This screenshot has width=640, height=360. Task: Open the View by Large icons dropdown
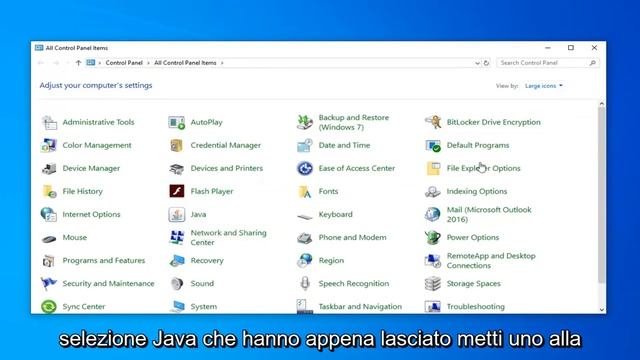point(544,86)
